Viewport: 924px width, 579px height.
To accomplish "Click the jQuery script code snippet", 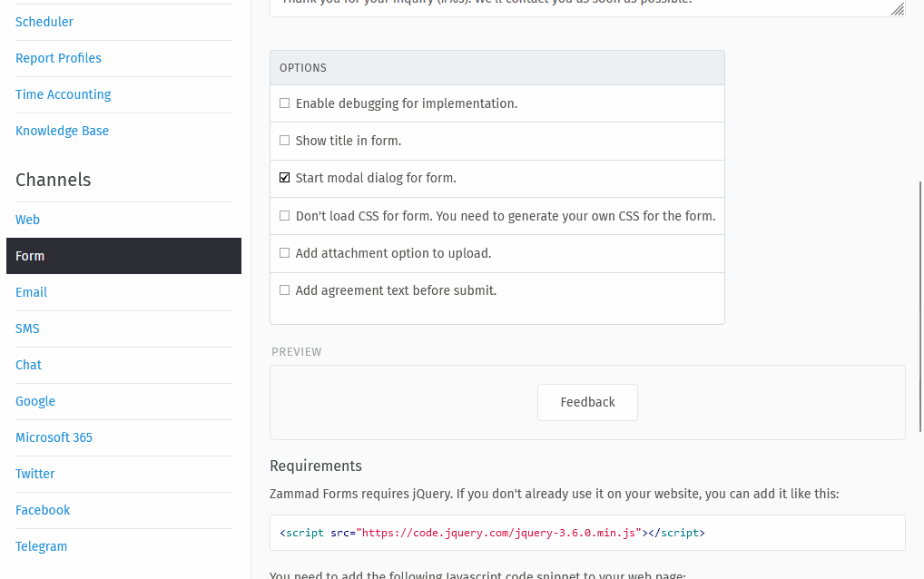I will [587, 533].
